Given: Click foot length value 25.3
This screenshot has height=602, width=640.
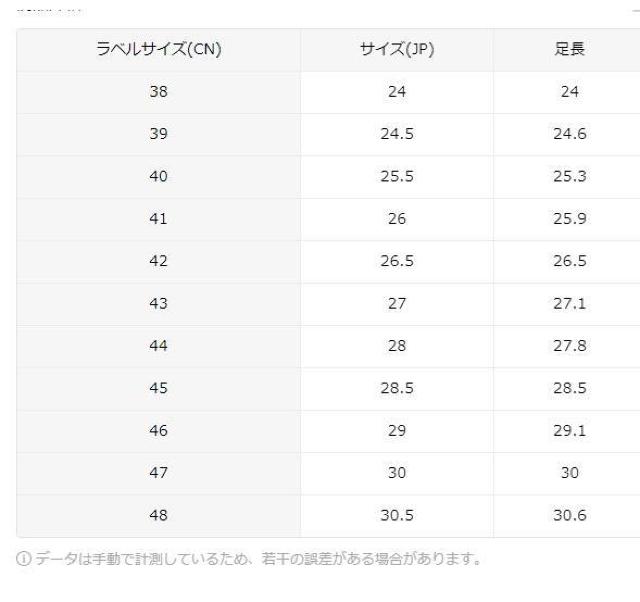Looking at the screenshot, I should coord(569,176).
